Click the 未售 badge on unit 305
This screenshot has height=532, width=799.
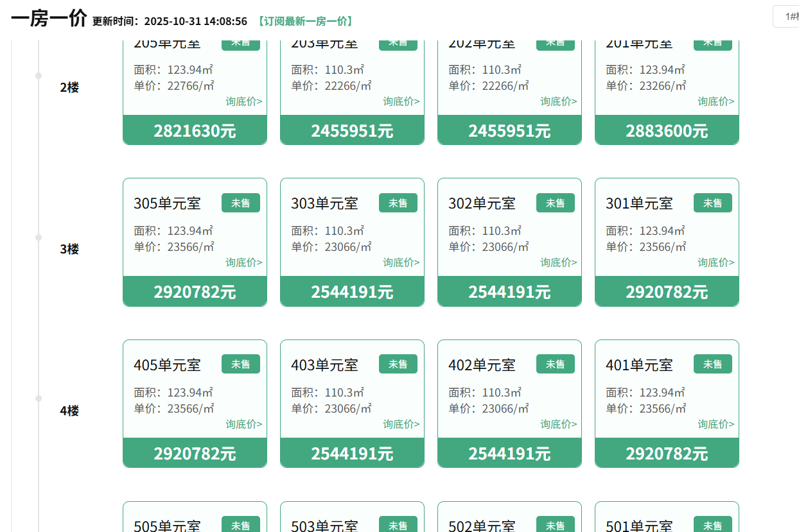click(x=240, y=203)
